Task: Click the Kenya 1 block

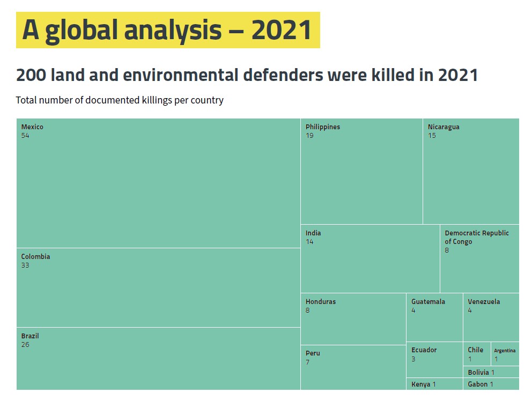Action: tap(434, 384)
